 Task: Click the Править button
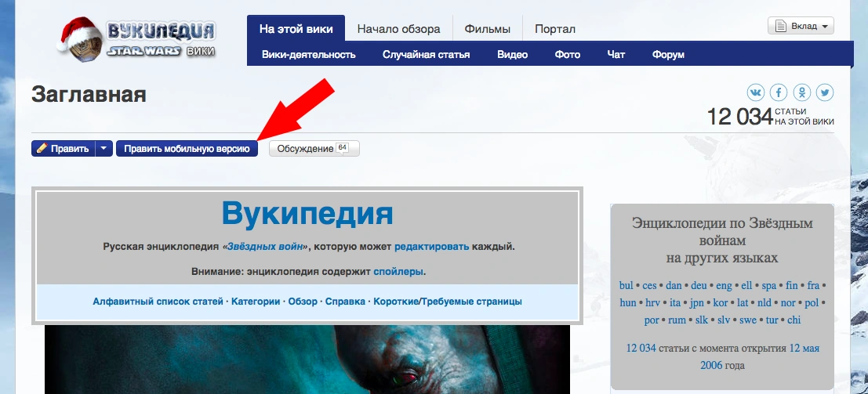[x=64, y=148]
